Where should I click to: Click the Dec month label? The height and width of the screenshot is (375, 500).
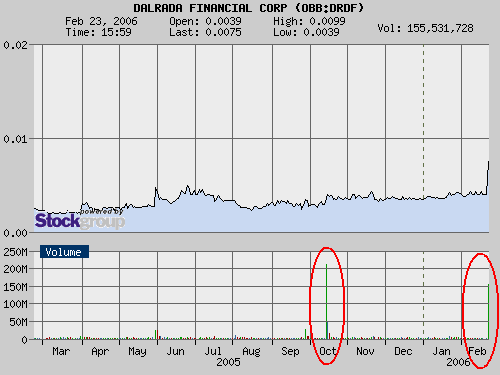403,351
